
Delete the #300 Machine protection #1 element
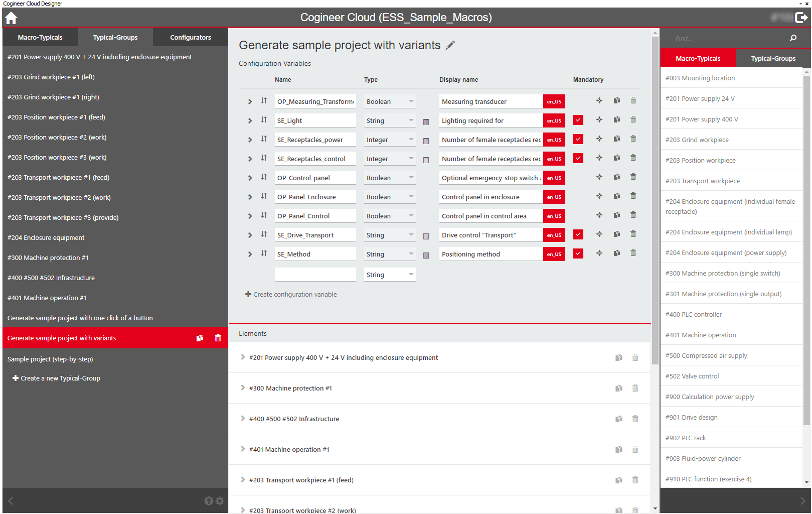[x=635, y=389]
